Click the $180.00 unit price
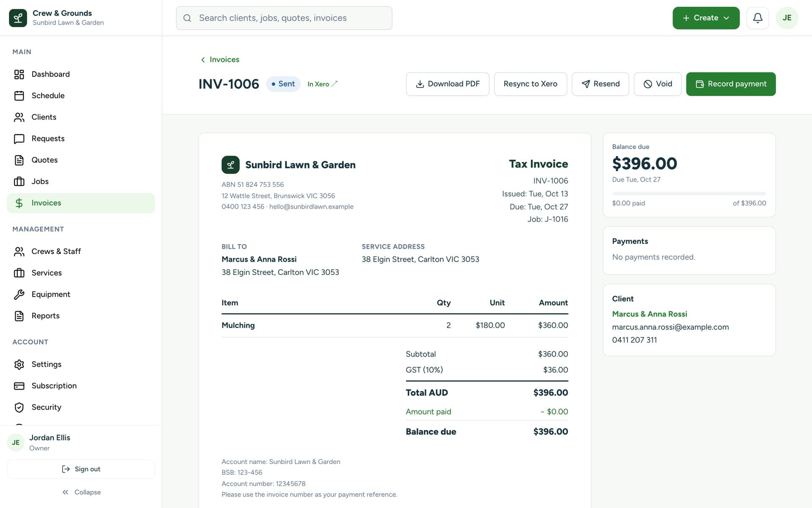Screen dimensions: 812x508 point(490,326)
